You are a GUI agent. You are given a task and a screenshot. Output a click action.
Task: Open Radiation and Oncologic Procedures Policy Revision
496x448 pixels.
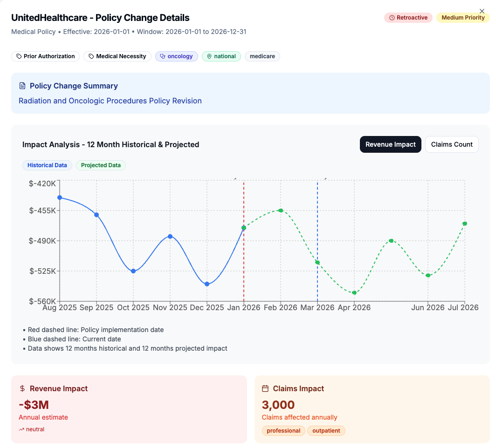coord(110,101)
